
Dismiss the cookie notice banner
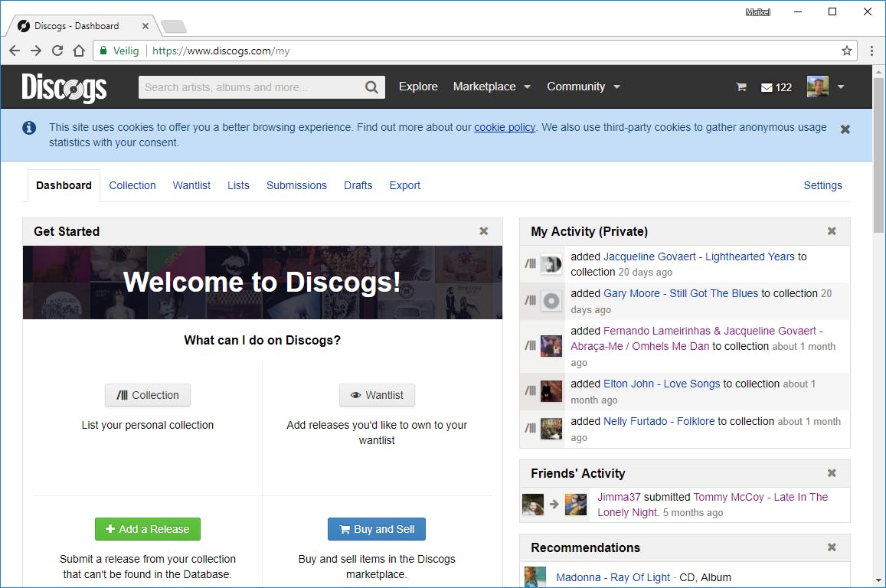pyautogui.click(x=845, y=129)
